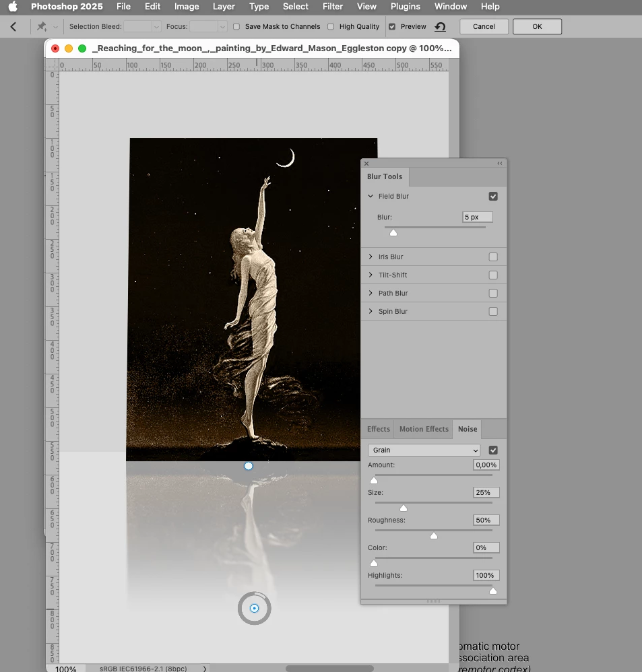Screen dimensions: 642x672
Task: Click the reset blur settings icon
Action: point(440,26)
